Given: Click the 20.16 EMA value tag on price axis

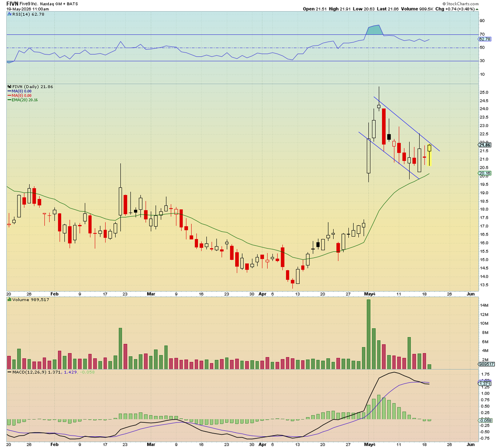Looking at the screenshot, I should click(x=484, y=173).
